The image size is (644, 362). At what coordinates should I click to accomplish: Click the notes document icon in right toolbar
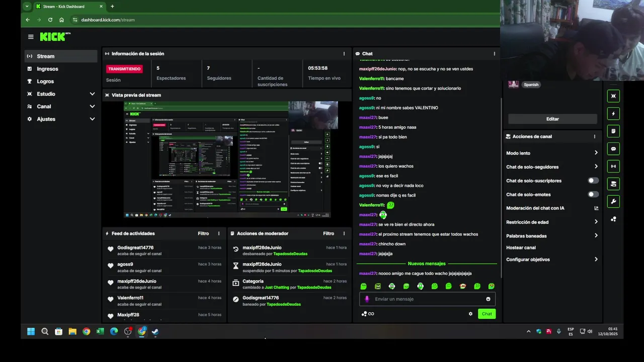click(x=613, y=131)
